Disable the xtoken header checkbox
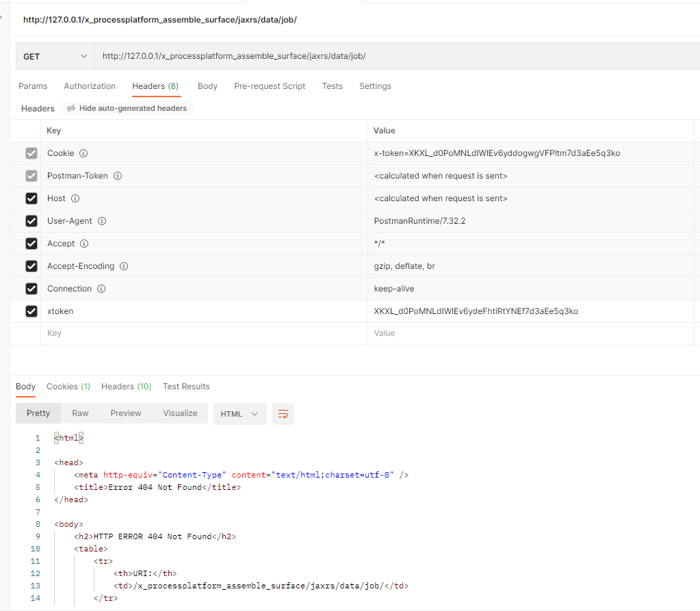This screenshot has height=611, width=700. click(31, 311)
